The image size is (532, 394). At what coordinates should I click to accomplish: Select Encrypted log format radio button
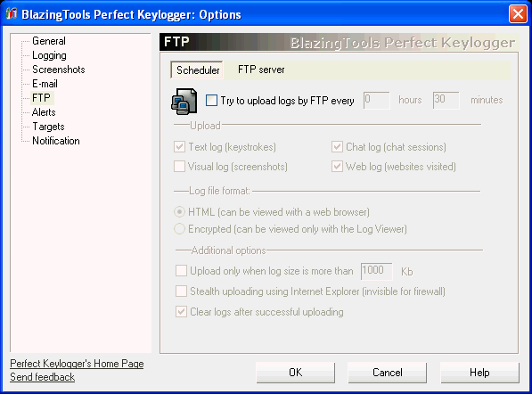[x=179, y=229]
